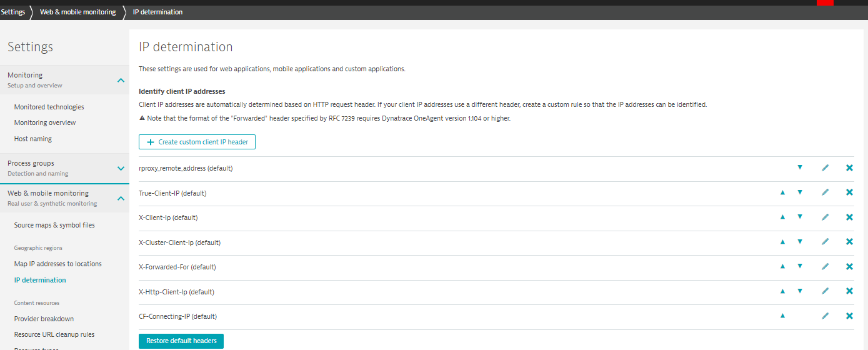
Task: Click Create custom client IP header
Action: pos(197,142)
